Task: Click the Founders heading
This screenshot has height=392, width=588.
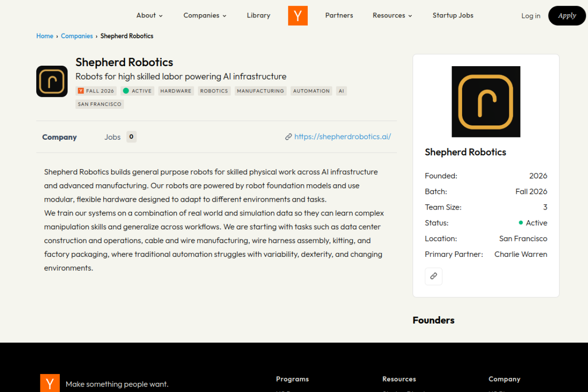Action: point(434,320)
